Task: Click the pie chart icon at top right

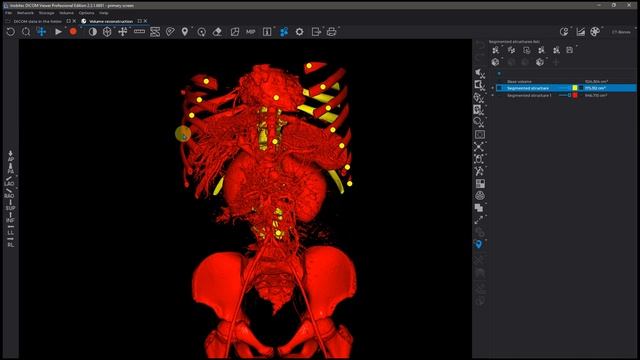Action: click(x=564, y=32)
